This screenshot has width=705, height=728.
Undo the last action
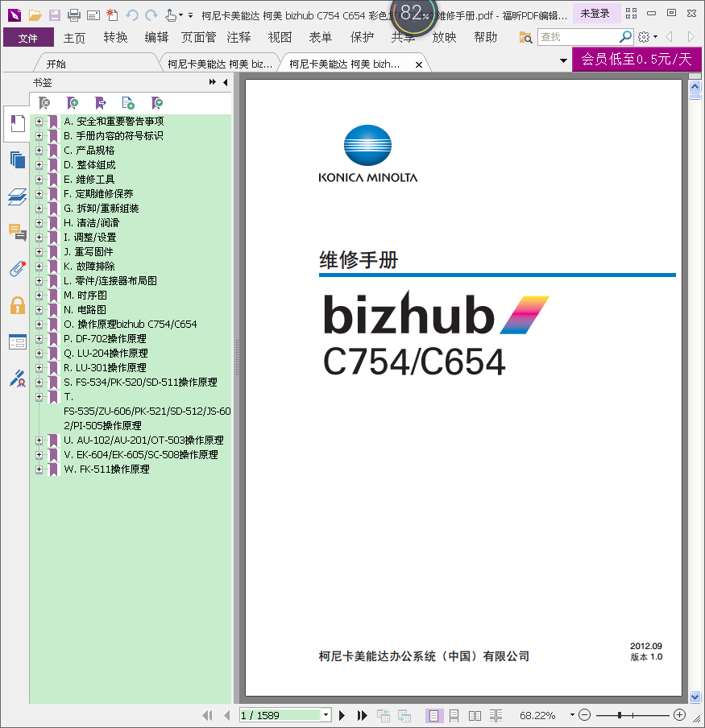[132, 15]
